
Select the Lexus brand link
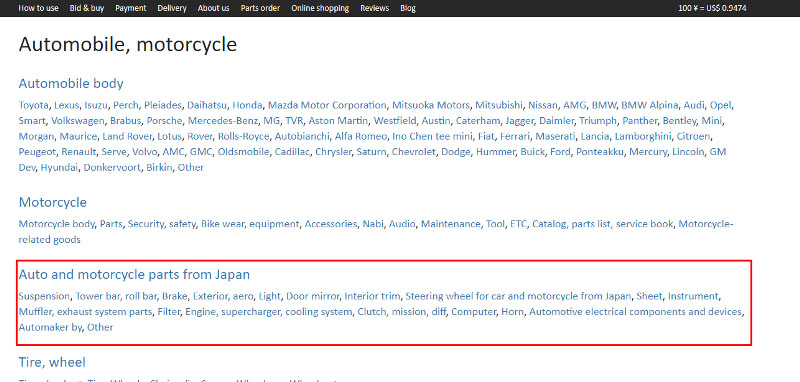tap(66, 106)
